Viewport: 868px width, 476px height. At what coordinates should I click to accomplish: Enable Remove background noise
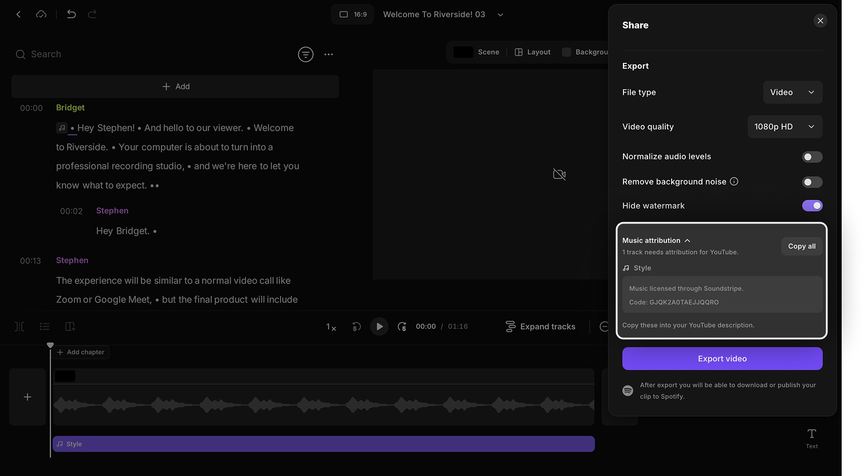click(812, 182)
